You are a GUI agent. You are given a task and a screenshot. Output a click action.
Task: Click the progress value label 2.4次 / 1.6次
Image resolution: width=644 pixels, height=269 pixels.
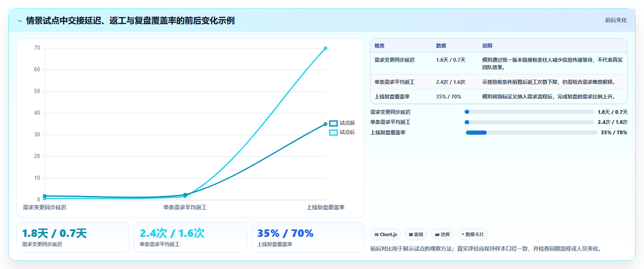613,122
